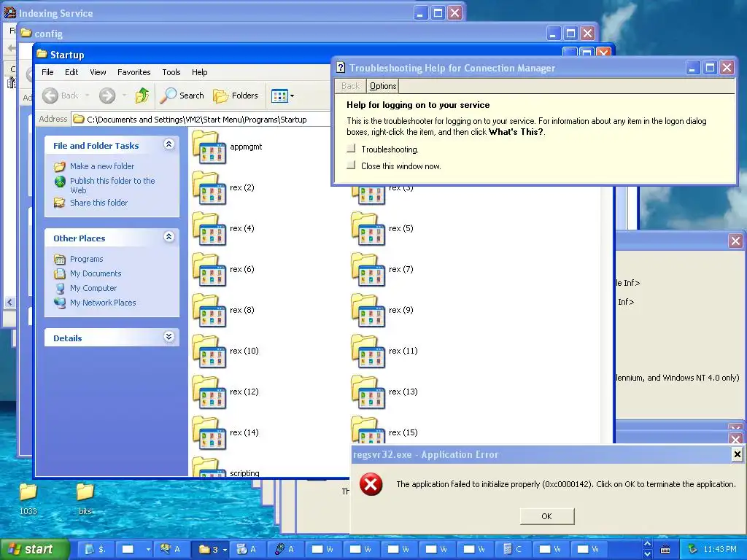Click the left scroll arrow in Indexing Service window
Image resolution: width=747 pixels, height=560 pixels.
pos(9,302)
